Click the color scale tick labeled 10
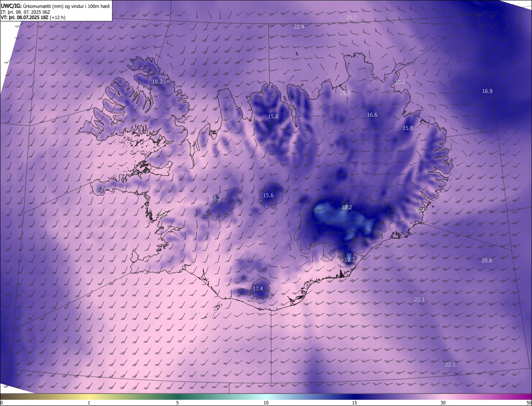Viewport: 532px width, 406px height. pyautogui.click(x=266, y=403)
